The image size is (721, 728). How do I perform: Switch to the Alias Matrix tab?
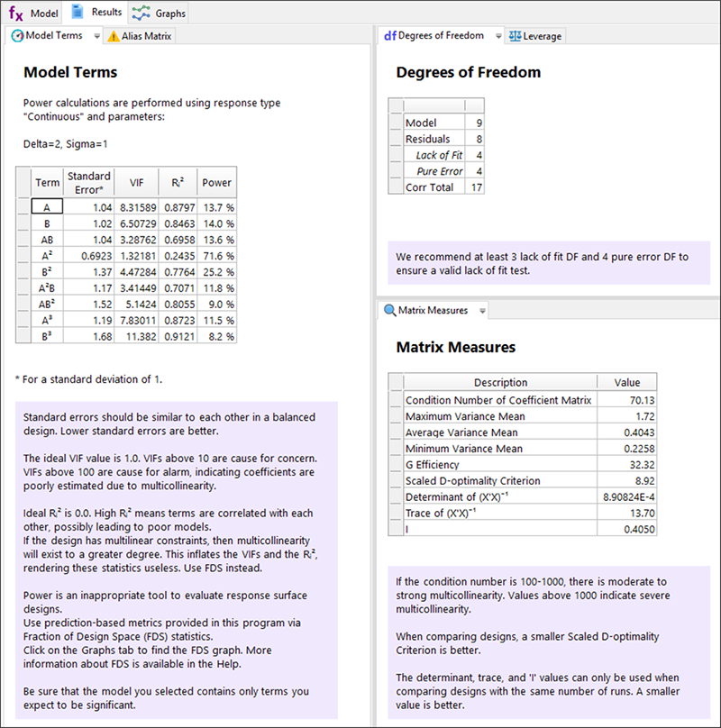(x=144, y=36)
